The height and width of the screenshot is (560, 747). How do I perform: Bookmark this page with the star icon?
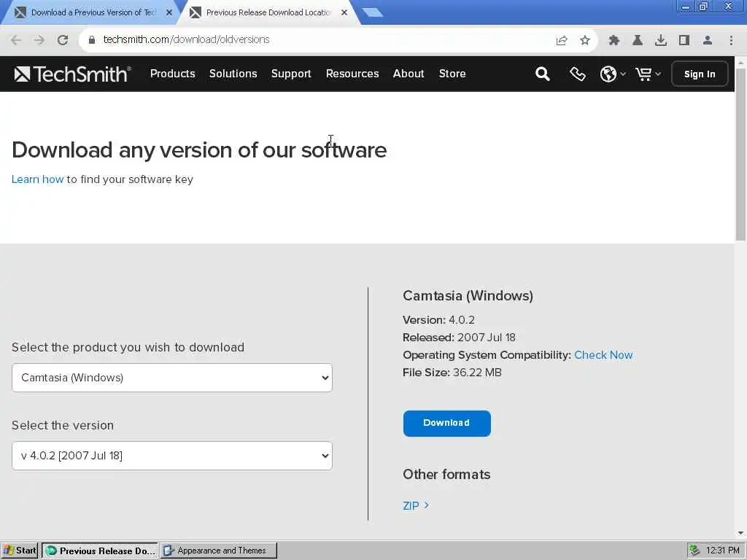coord(585,41)
